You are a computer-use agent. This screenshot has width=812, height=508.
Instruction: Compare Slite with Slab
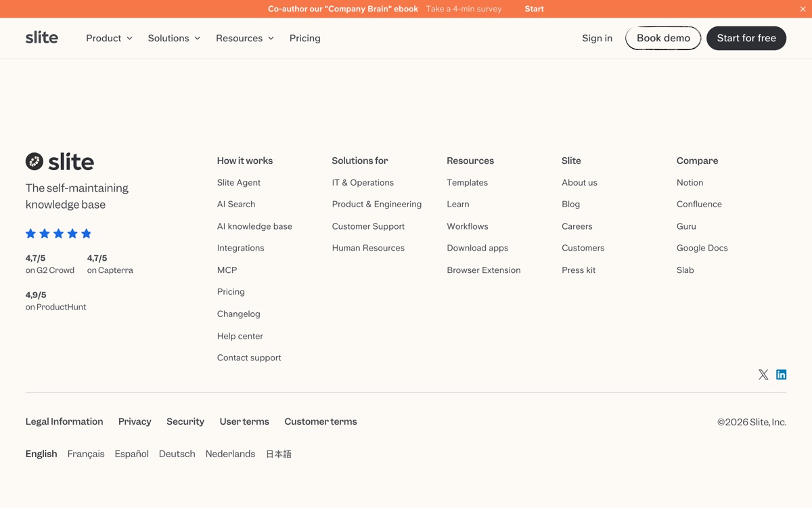(685, 270)
